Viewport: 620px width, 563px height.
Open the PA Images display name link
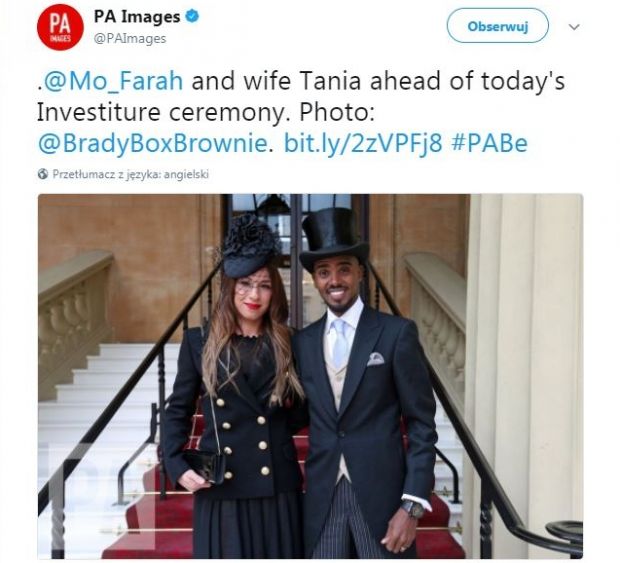coord(137,17)
